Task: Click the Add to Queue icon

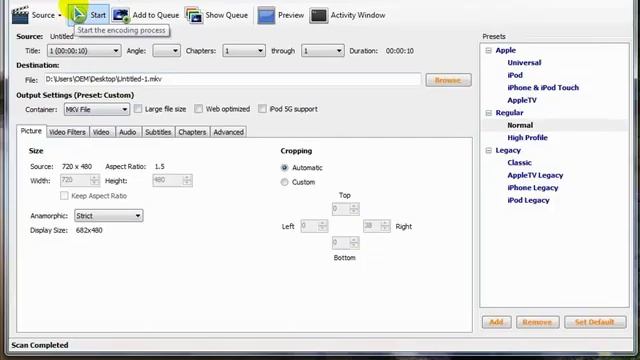Action: pyautogui.click(x=121, y=15)
